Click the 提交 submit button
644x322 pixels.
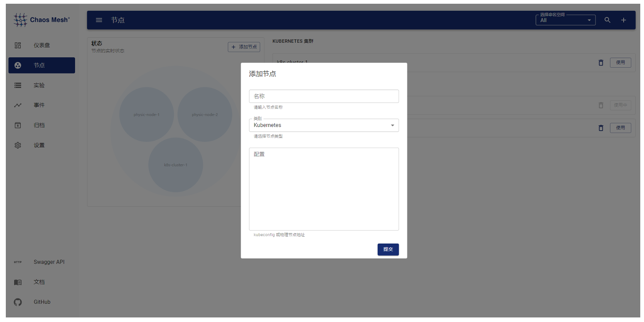point(388,249)
